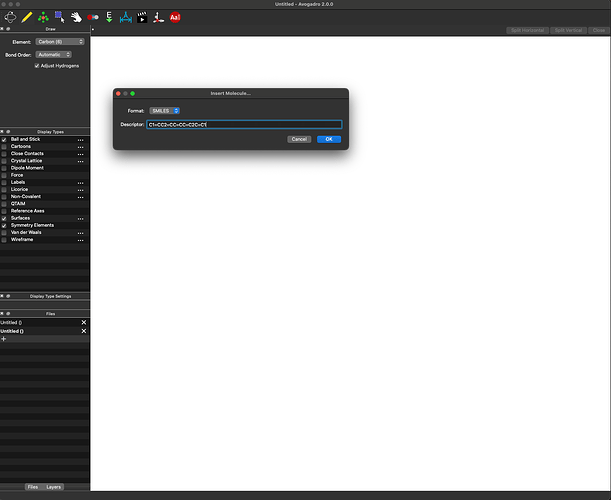This screenshot has height=500, width=611.
Task: Enable QTAIM display type
Action: (x=4, y=204)
